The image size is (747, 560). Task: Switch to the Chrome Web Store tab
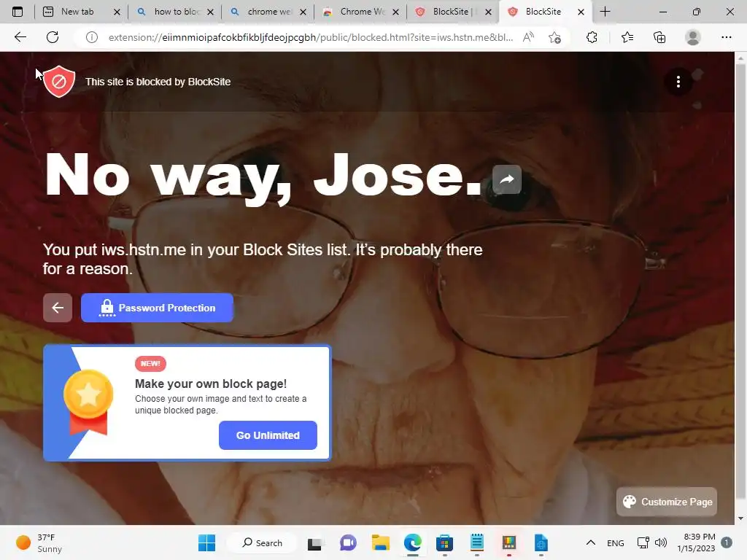(x=362, y=12)
